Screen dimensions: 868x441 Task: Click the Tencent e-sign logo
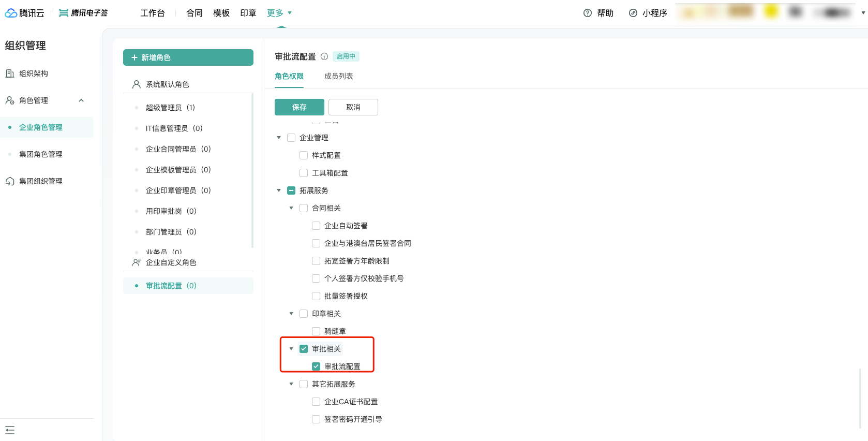tap(83, 13)
